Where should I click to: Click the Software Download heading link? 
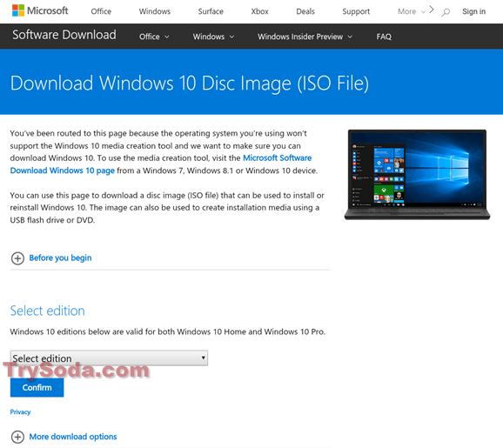(x=64, y=35)
